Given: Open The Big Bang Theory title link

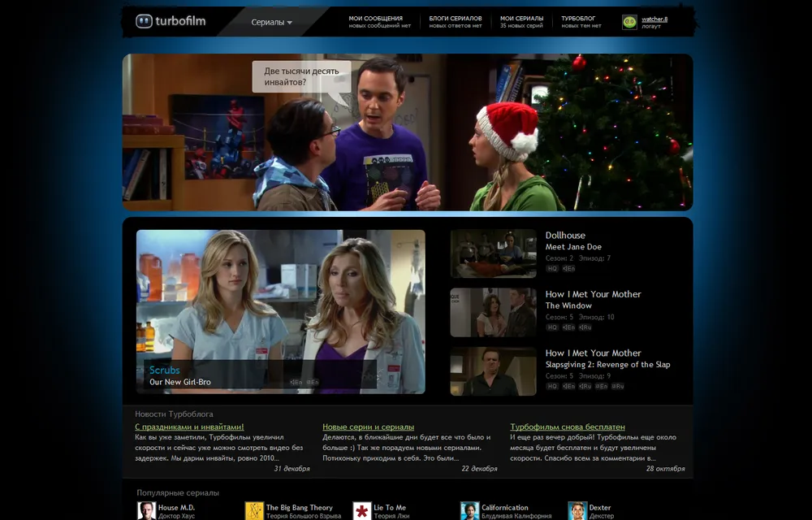Looking at the screenshot, I should click(300, 508).
